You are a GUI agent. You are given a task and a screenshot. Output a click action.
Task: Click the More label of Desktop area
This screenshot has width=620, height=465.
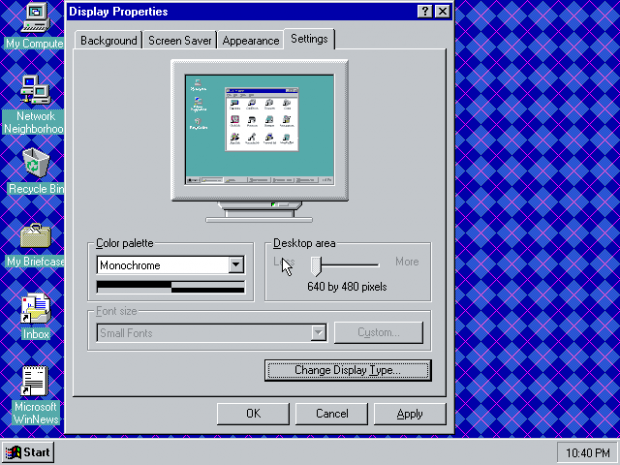click(407, 262)
